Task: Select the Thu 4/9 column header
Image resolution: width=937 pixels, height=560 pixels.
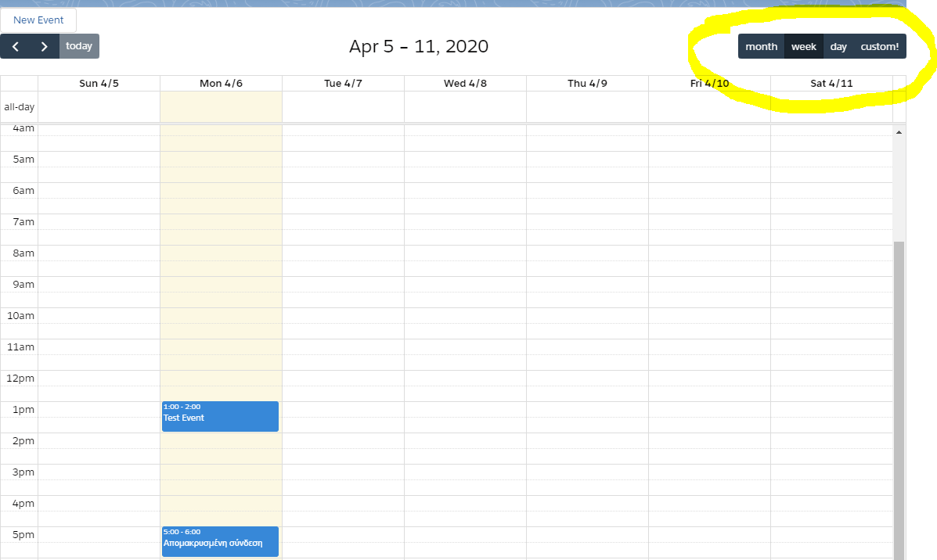Action: tap(587, 83)
